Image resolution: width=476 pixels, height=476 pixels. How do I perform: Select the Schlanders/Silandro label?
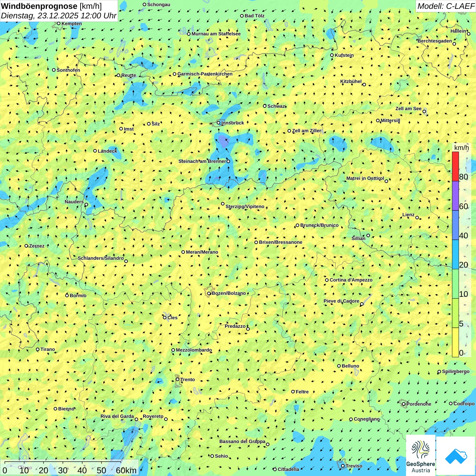(101, 258)
